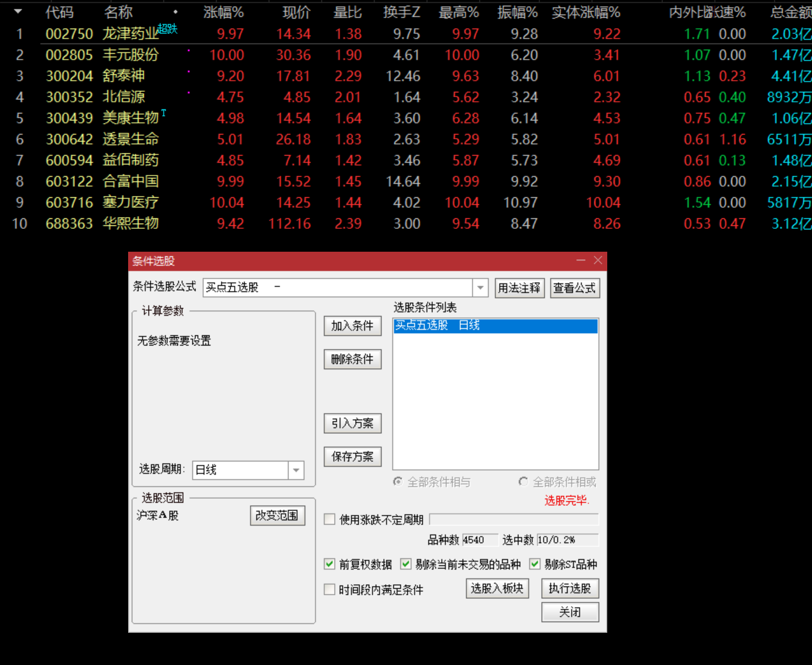Select stock row 300352 北信源
This screenshot has width=812, height=665.
pos(406,97)
